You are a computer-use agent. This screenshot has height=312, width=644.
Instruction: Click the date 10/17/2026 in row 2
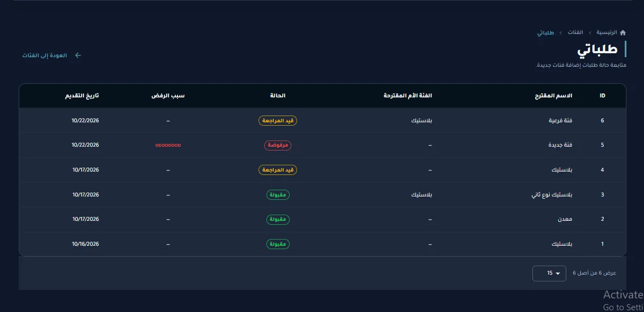[86, 219]
